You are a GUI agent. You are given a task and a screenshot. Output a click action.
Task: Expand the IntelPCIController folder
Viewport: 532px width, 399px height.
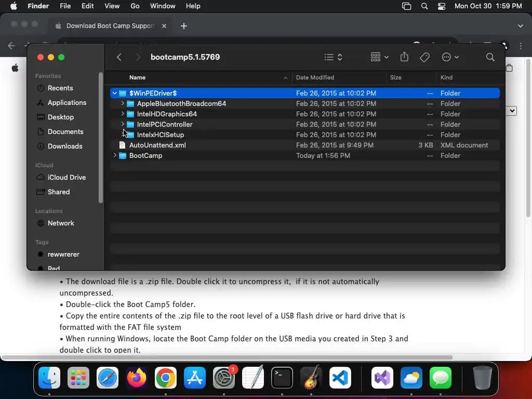click(x=123, y=124)
